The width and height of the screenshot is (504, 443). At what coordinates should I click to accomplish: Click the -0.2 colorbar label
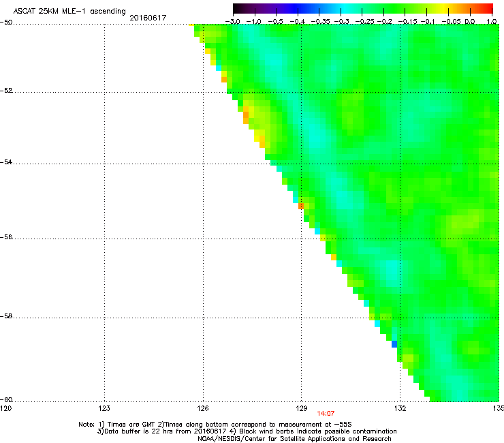pyautogui.click(x=385, y=22)
